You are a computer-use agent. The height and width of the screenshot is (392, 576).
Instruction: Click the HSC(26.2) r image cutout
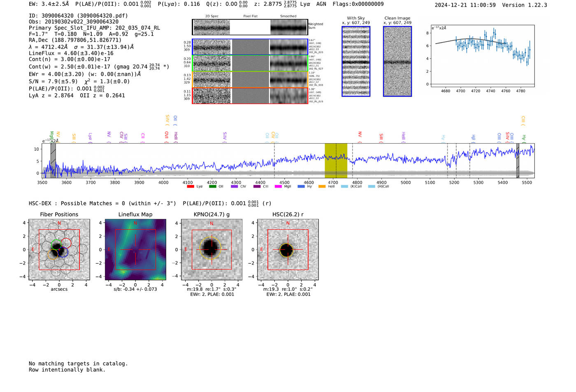click(x=288, y=250)
